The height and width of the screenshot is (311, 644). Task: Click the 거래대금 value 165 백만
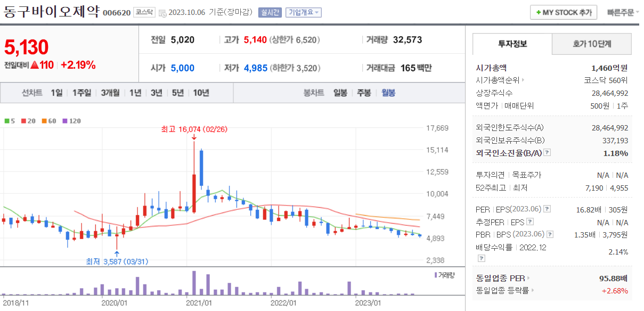click(415, 68)
